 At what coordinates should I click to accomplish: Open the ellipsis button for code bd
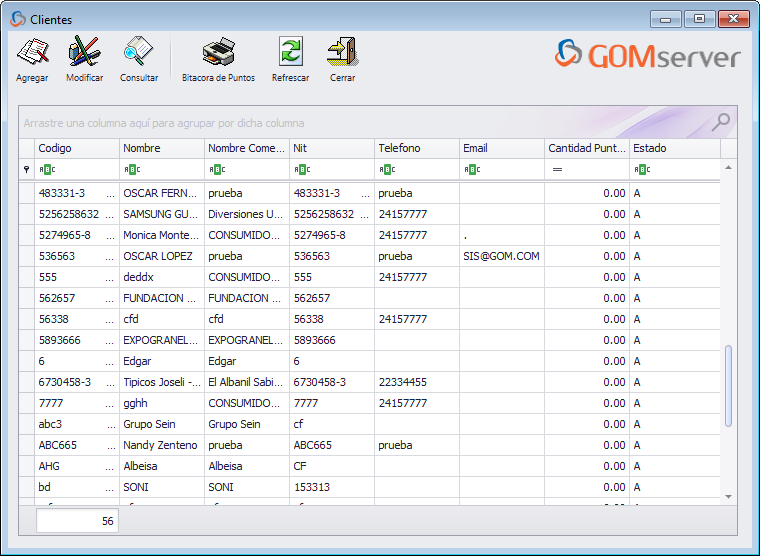pos(111,488)
